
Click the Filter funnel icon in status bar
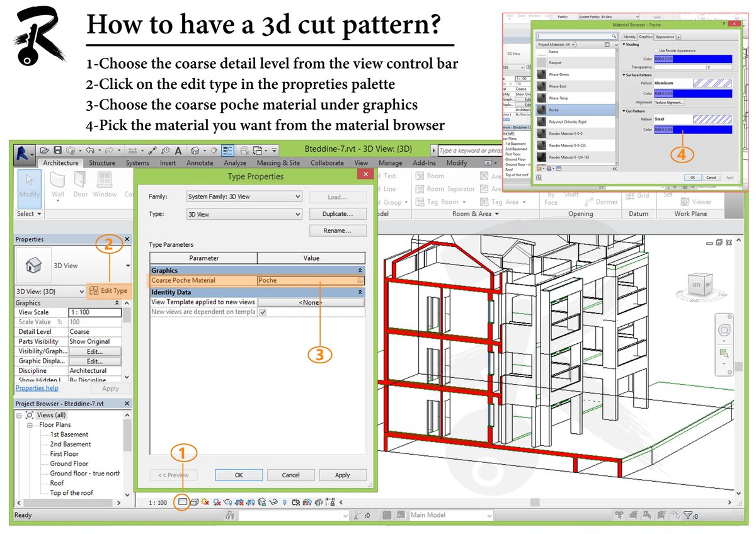point(687,515)
